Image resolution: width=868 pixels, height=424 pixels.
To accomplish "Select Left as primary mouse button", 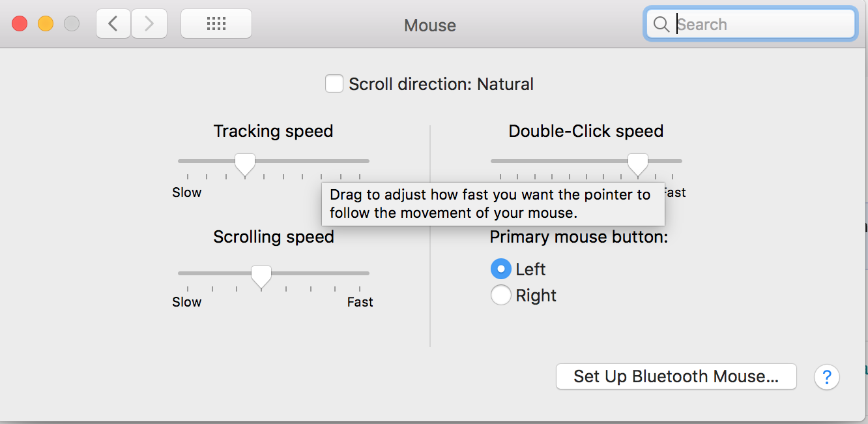I will click(x=500, y=269).
